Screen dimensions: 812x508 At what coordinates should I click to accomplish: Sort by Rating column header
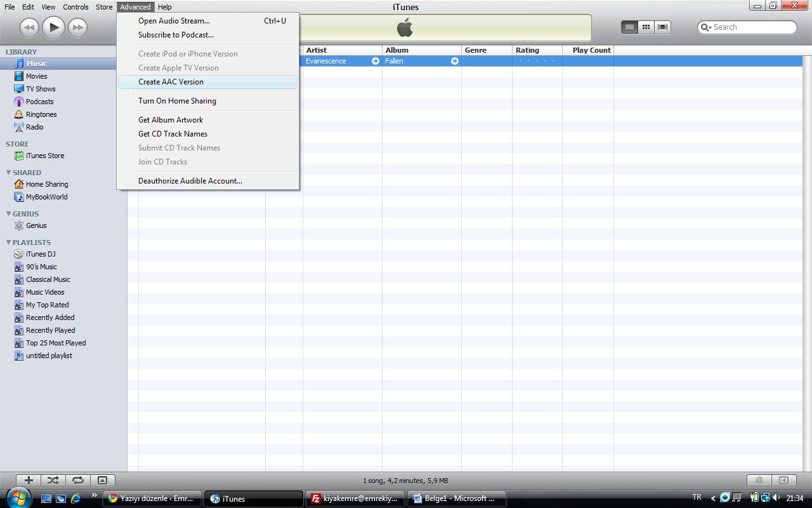pos(537,50)
